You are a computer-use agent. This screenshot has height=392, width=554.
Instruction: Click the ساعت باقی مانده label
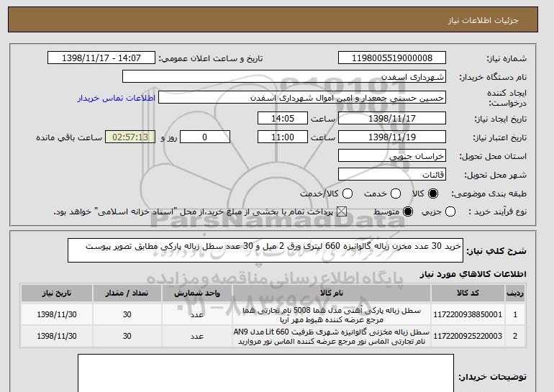[69, 137]
